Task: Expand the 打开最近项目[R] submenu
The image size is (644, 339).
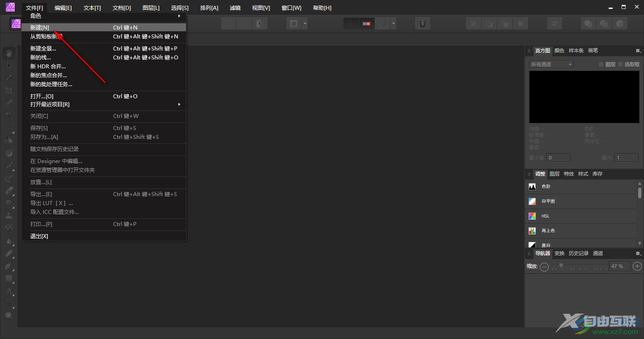Action: (104, 105)
